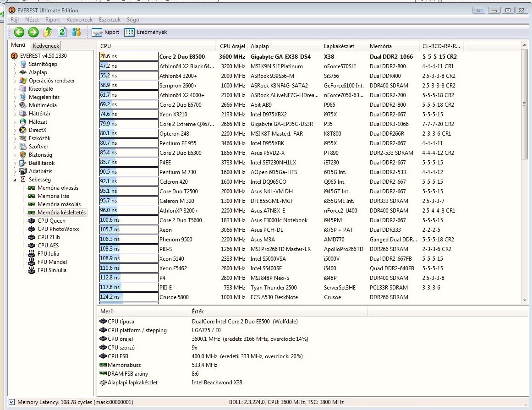Expand the Kiszolgáló tree node
This screenshot has height=410, width=532.
[15, 89]
